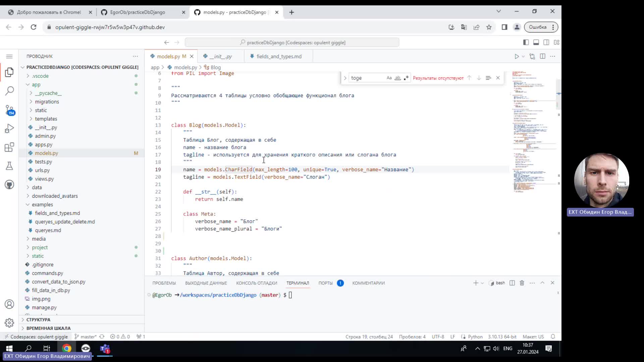644x362 pixels.
Task: Open the Run and Debug view
Action: tap(9, 128)
